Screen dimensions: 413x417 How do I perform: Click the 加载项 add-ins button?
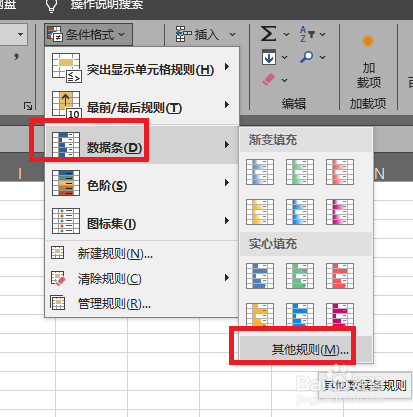point(368,62)
